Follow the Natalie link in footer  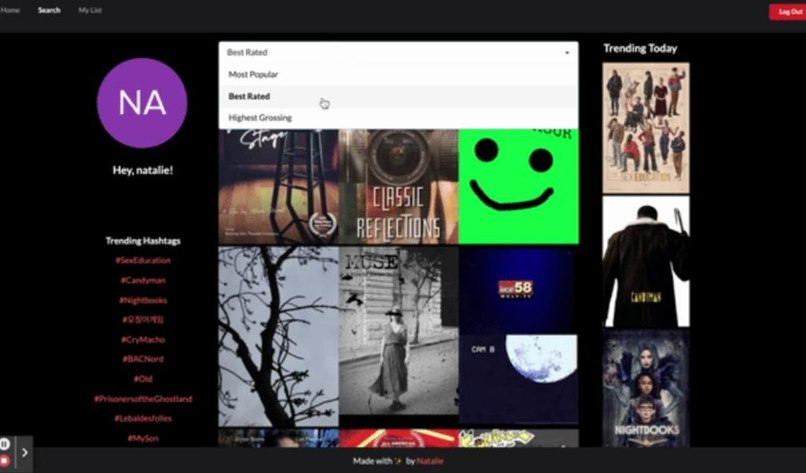430,461
